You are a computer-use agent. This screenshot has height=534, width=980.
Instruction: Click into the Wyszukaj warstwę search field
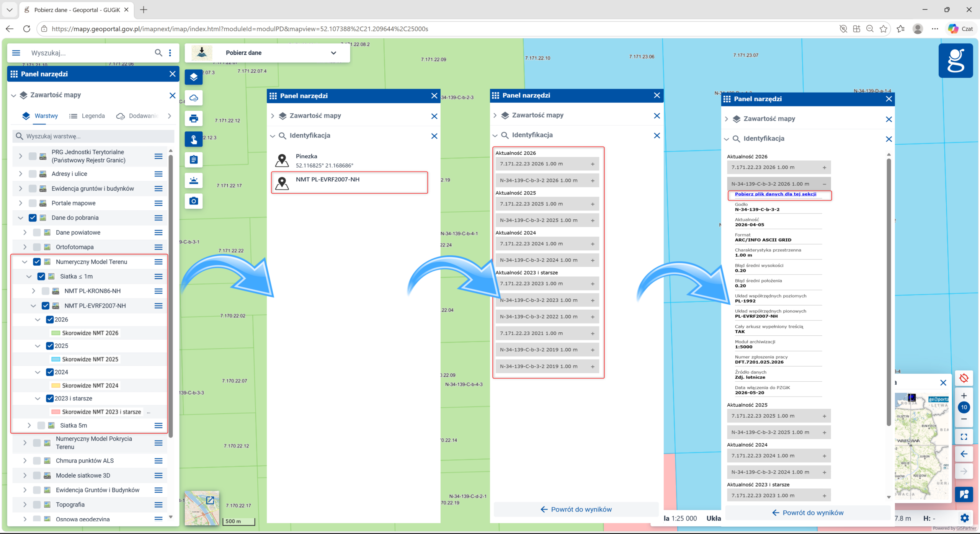(93, 136)
